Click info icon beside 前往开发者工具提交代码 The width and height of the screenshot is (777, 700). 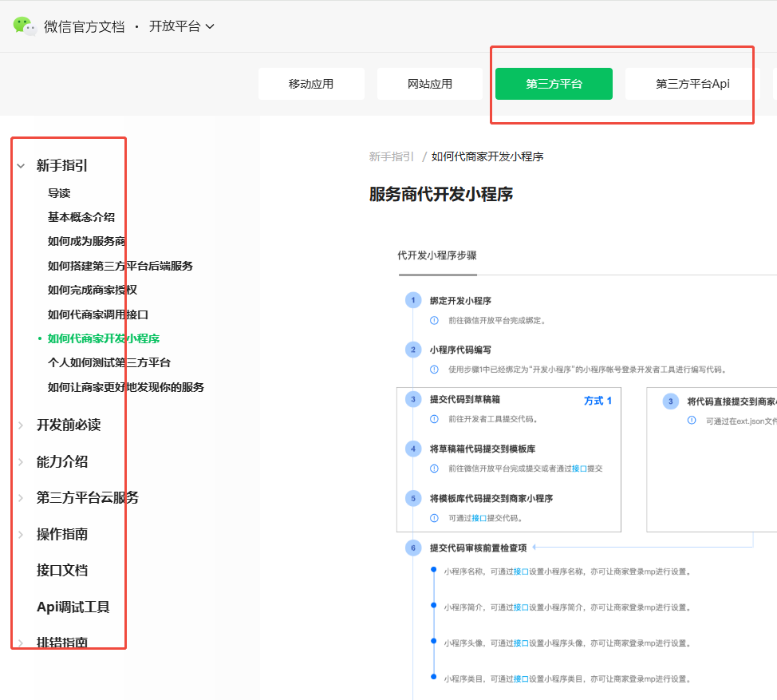coord(434,419)
